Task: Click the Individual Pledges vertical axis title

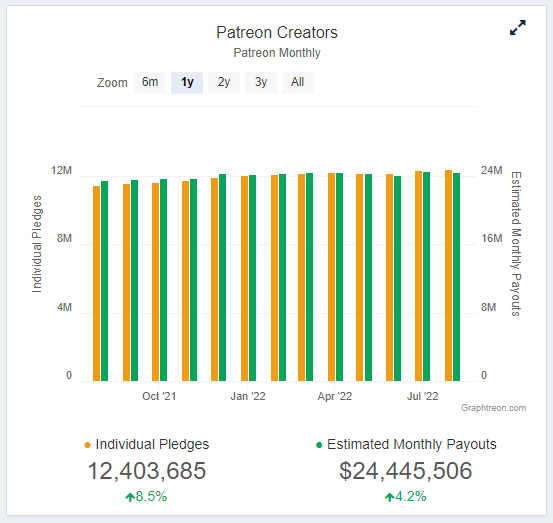Action: [x=37, y=244]
